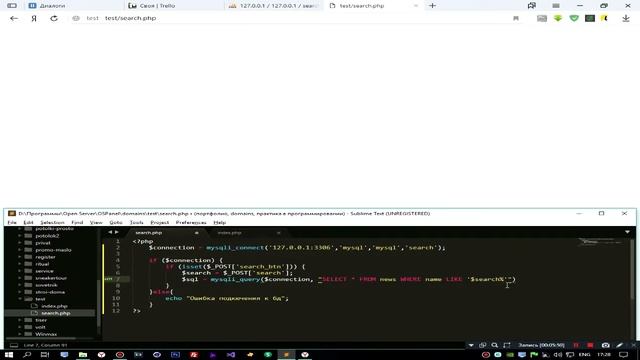
Task: Take a screenshot with recorder camera icon
Action: pyautogui.click(x=605, y=345)
